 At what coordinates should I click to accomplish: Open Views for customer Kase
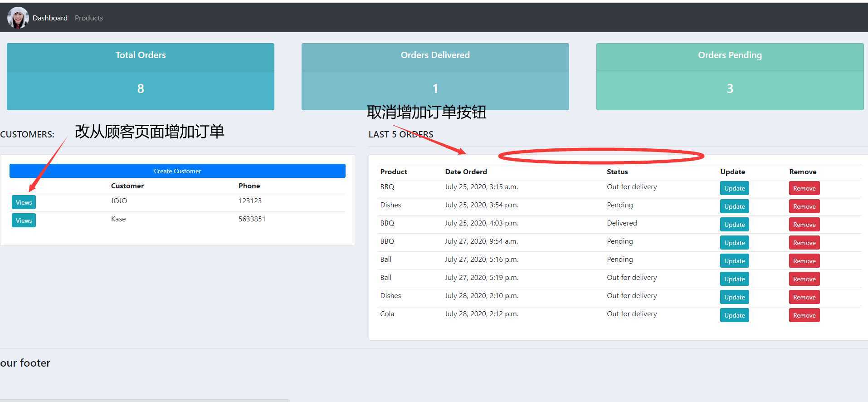(x=24, y=221)
